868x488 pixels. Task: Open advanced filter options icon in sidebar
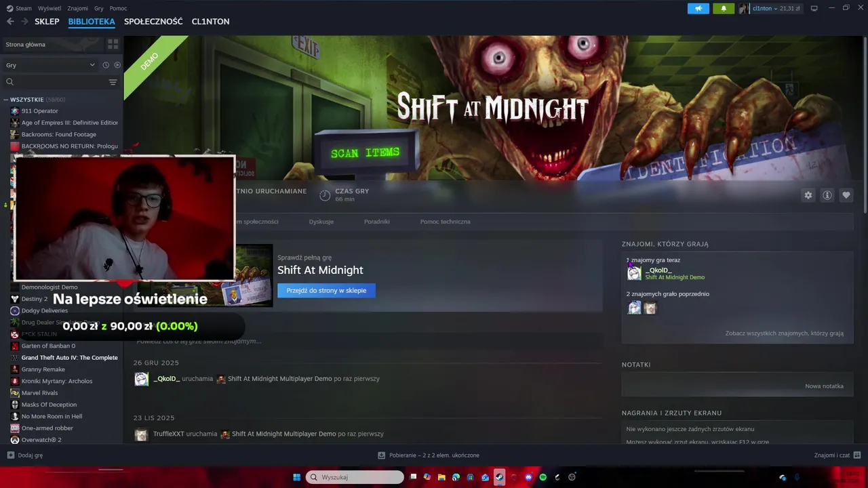point(113,82)
